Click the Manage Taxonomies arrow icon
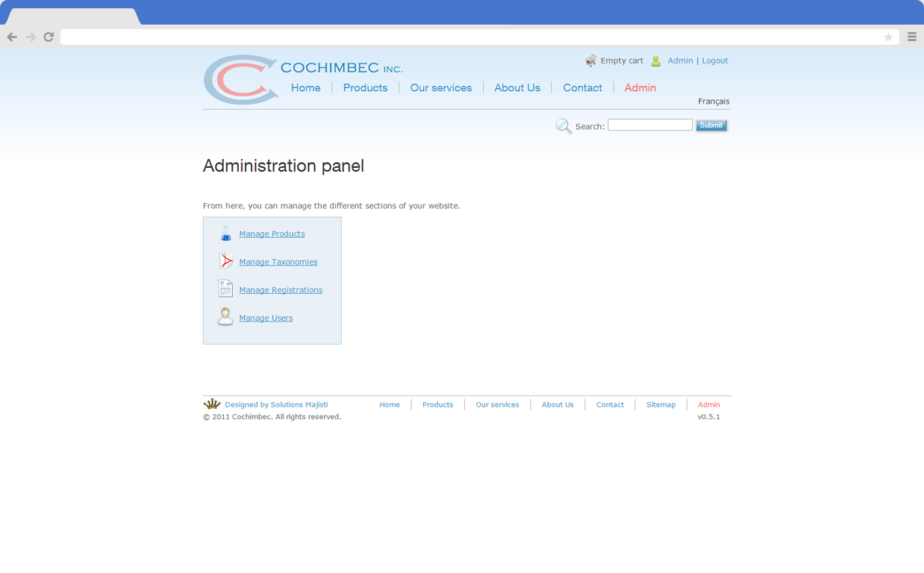This screenshot has height=573, width=924. 225,260
